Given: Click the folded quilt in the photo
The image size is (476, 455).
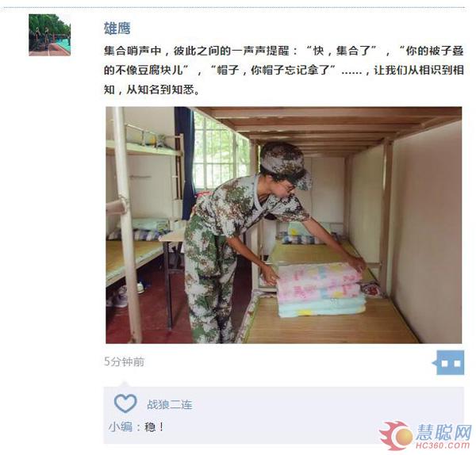Looking at the screenshot, I should click(x=321, y=289).
